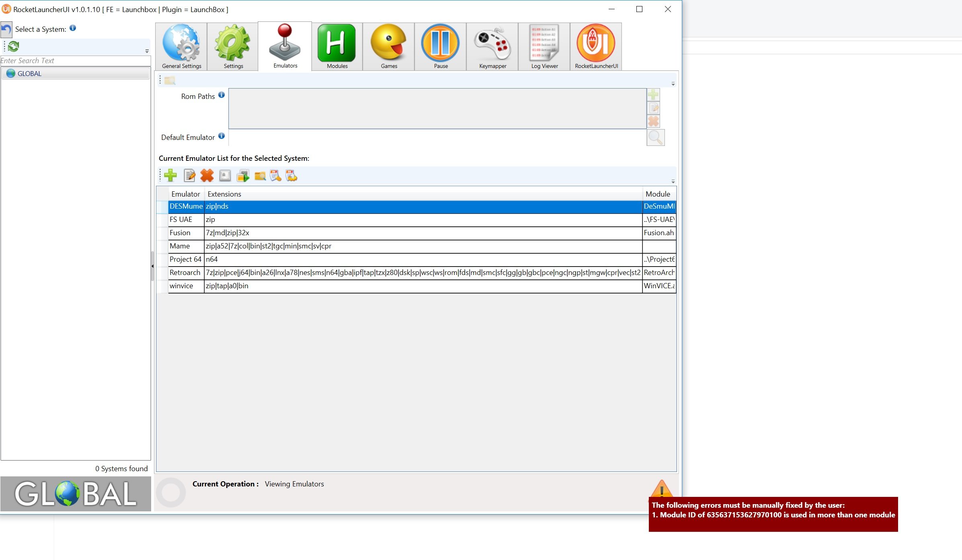Open the Keymapper controller tab
This screenshot has width=962, height=560.
tap(492, 47)
